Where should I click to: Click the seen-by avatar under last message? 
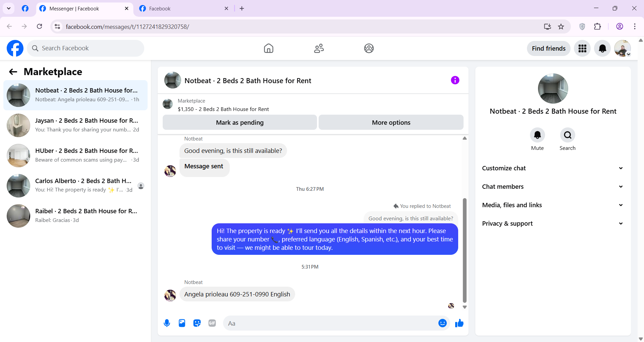tap(451, 306)
